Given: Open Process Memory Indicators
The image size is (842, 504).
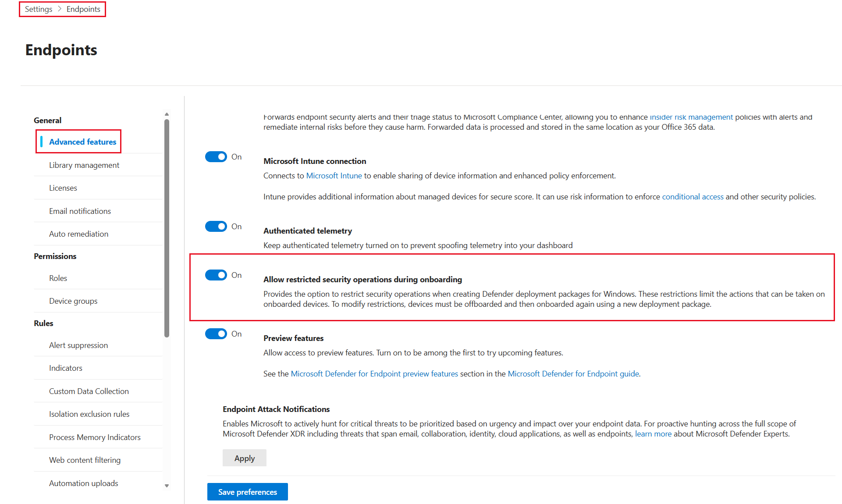Looking at the screenshot, I should click(95, 437).
